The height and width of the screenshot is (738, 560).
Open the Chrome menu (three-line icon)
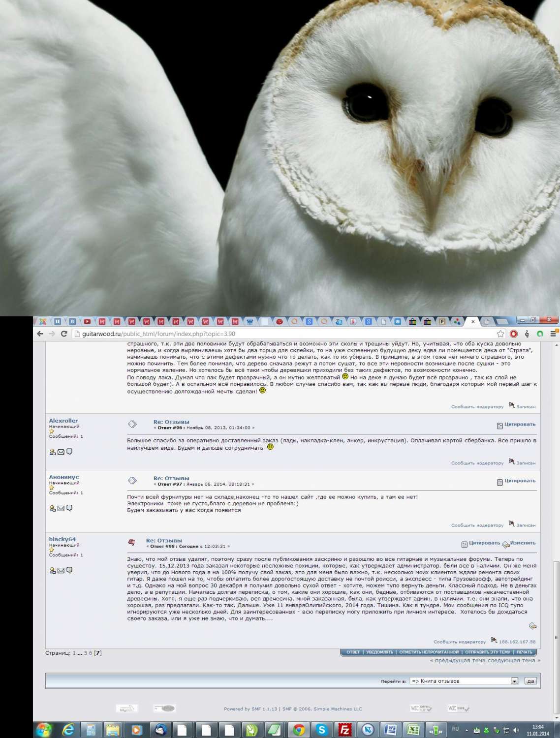pyautogui.click(x=553, y=334)
